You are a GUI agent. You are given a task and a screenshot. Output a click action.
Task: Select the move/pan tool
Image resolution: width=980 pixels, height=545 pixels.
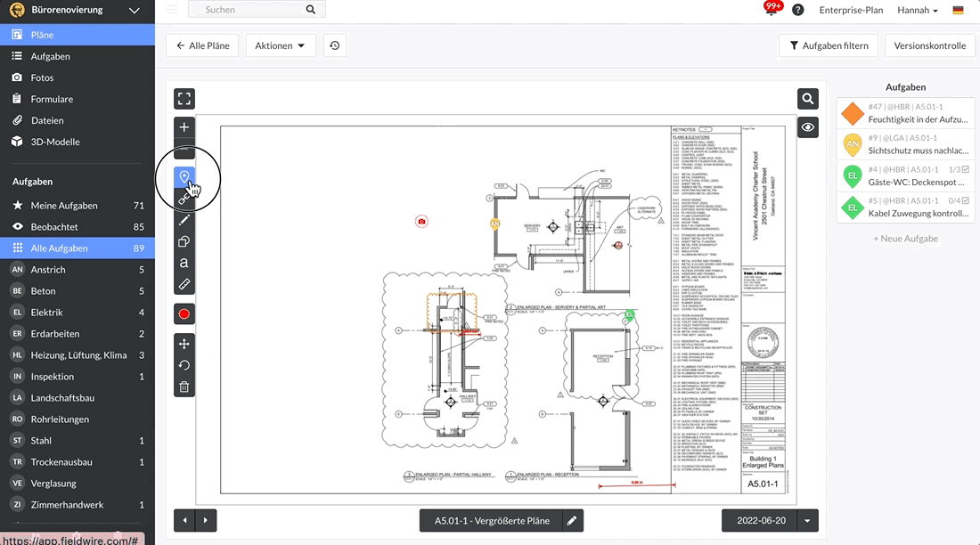184,344
